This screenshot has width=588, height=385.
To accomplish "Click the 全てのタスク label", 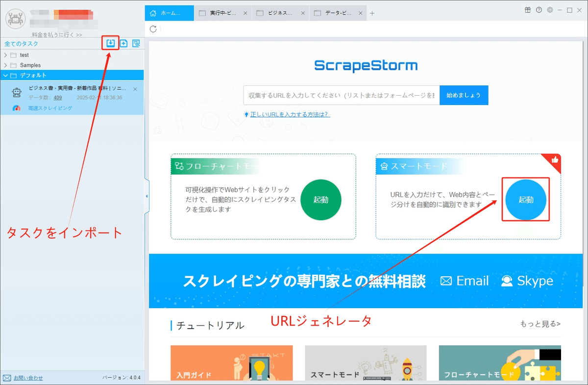I will click(x=21, y=44).
